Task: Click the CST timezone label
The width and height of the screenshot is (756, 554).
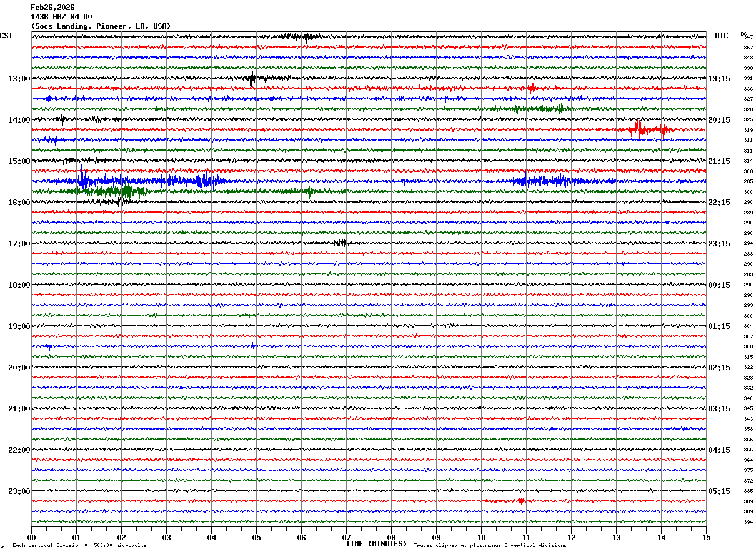Action: click(x=6, y=36)
